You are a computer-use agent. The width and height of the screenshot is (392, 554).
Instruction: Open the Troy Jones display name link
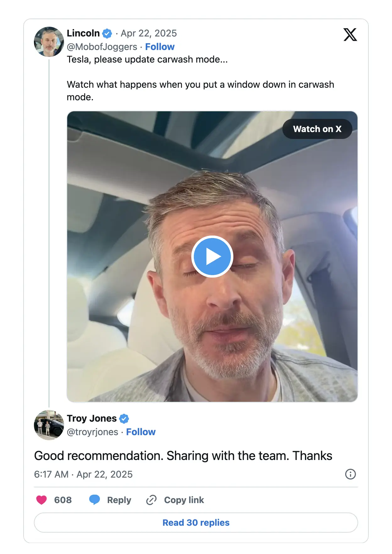click(91, 418)
